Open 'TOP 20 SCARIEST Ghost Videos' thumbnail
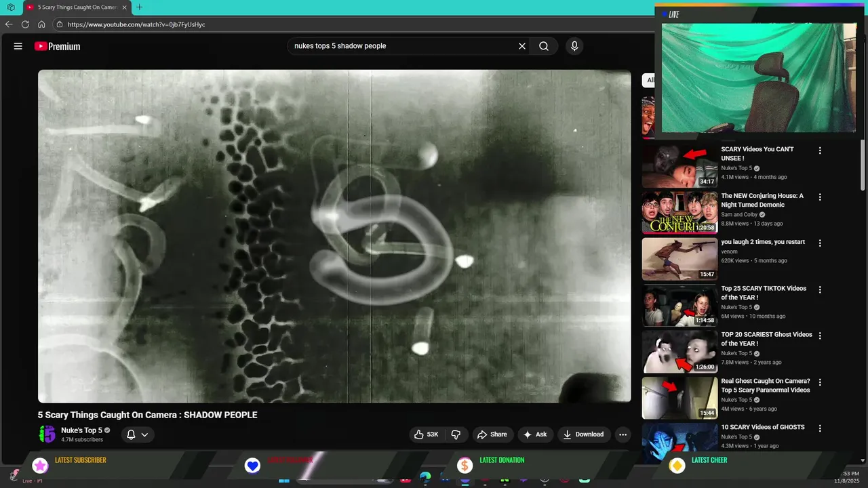The width and height of the screenshot is (868, 488). 679,352
